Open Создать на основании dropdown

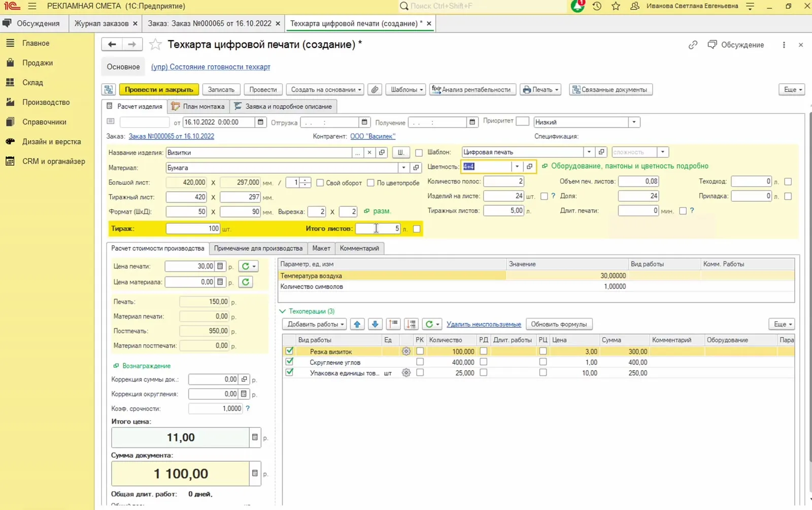coord(326,89)
